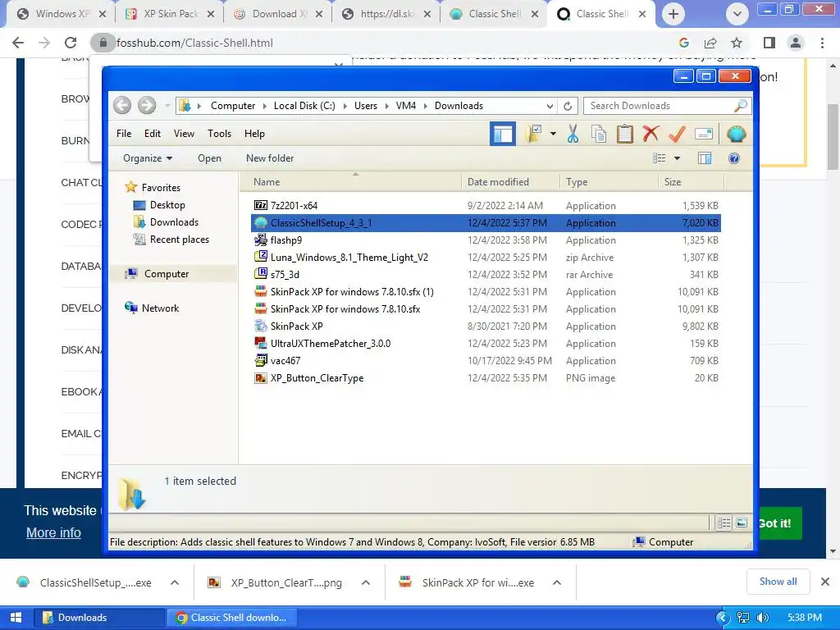840x630 pixels.
Task: Click the blue Help question icon
Action: [734, 158]
